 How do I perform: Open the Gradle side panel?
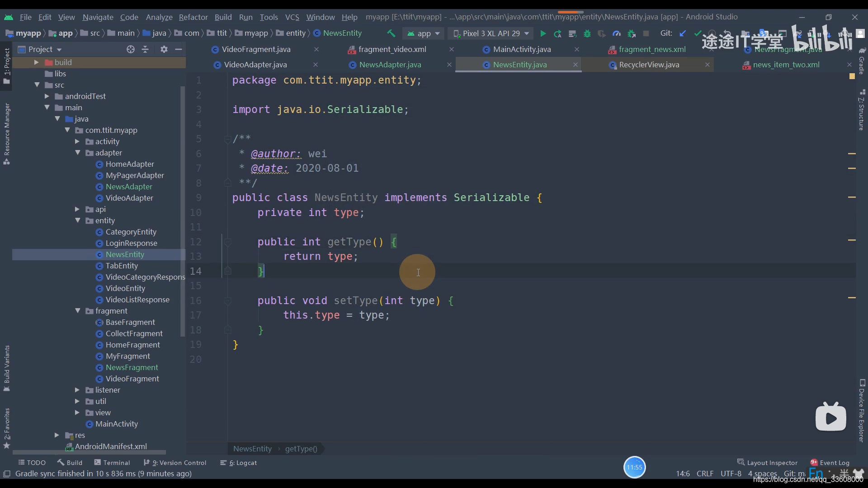click(862, 61)
